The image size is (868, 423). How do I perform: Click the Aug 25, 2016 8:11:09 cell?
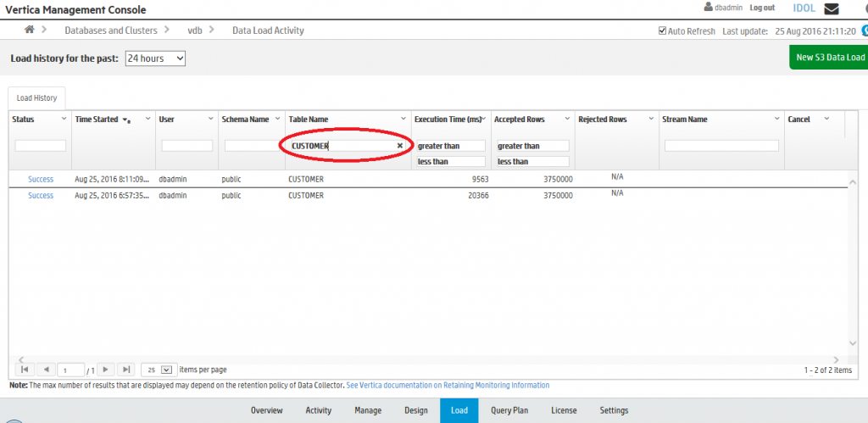click(x=113, y=180)
